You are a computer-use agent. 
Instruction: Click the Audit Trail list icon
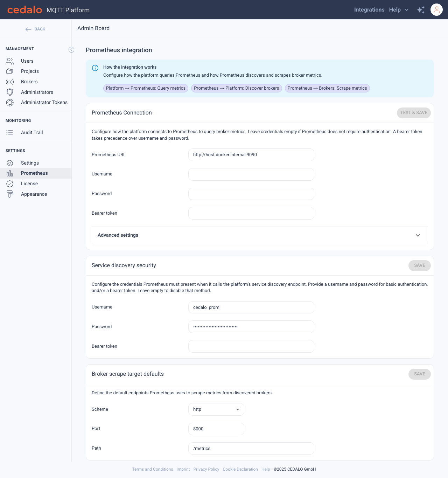[x=10, y=133]
